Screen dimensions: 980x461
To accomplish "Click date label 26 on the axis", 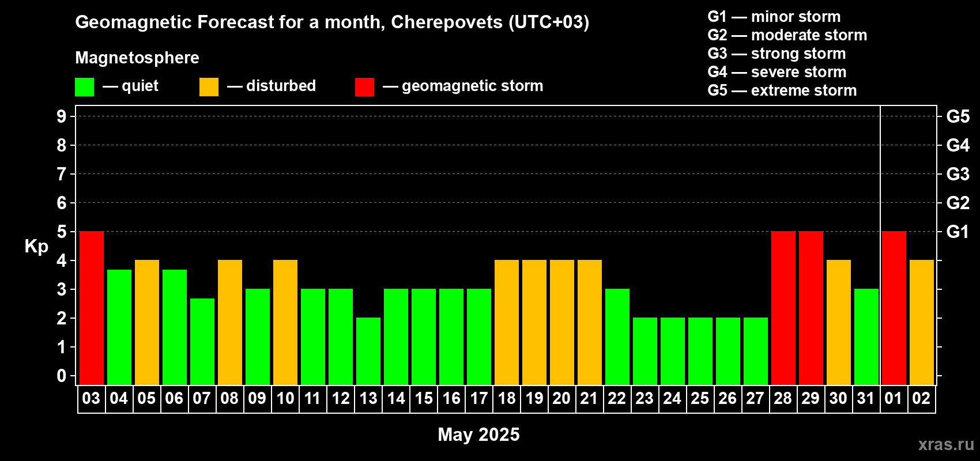I will tap(728, 399).
